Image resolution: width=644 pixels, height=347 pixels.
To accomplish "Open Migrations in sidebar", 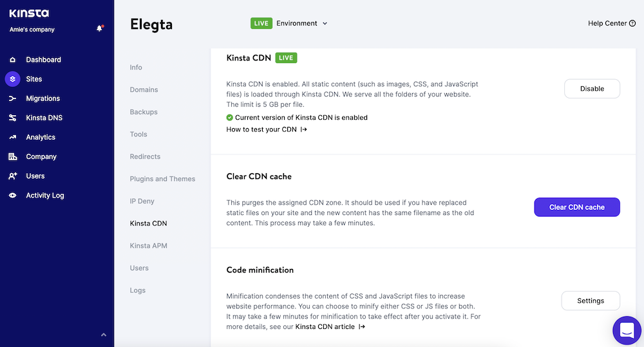I will coord(43,98).
